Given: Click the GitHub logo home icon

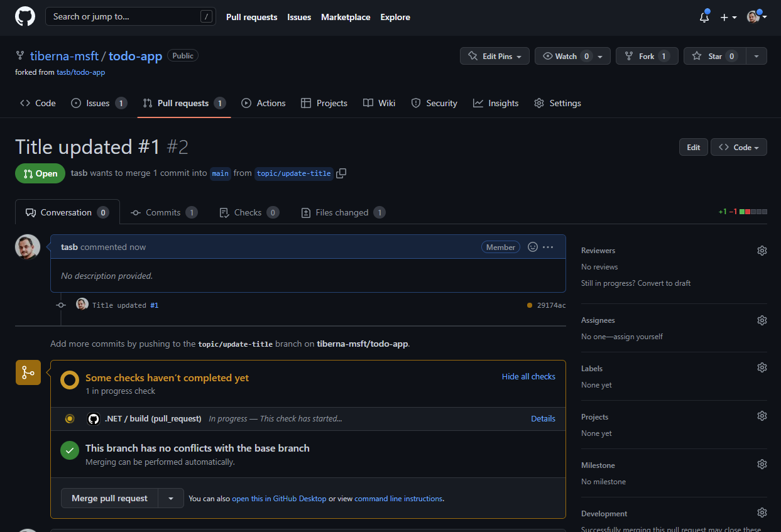Looking at the screenshot, I should tap(25, 17).
